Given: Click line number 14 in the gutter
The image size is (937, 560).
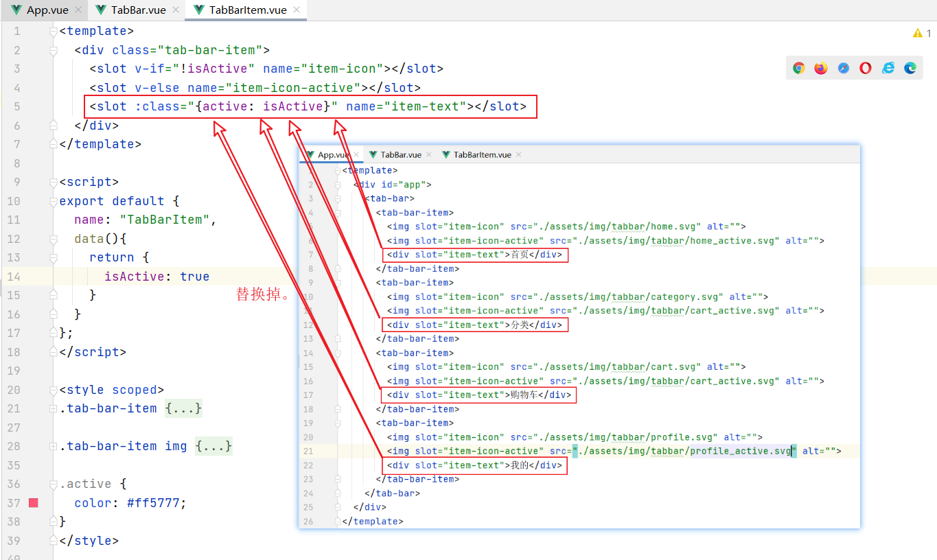Looking at the screenshot, I should click(x=14, y=277).
